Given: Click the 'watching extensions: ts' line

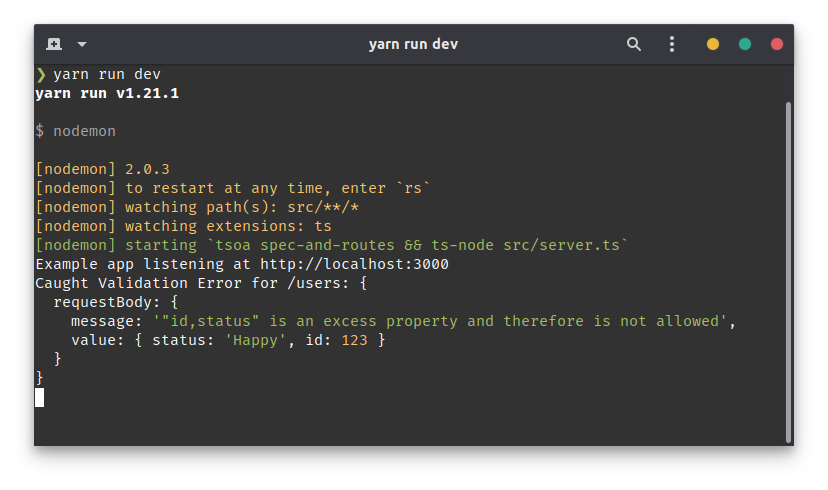Looking at the screenshot, I should click(184, 226).
